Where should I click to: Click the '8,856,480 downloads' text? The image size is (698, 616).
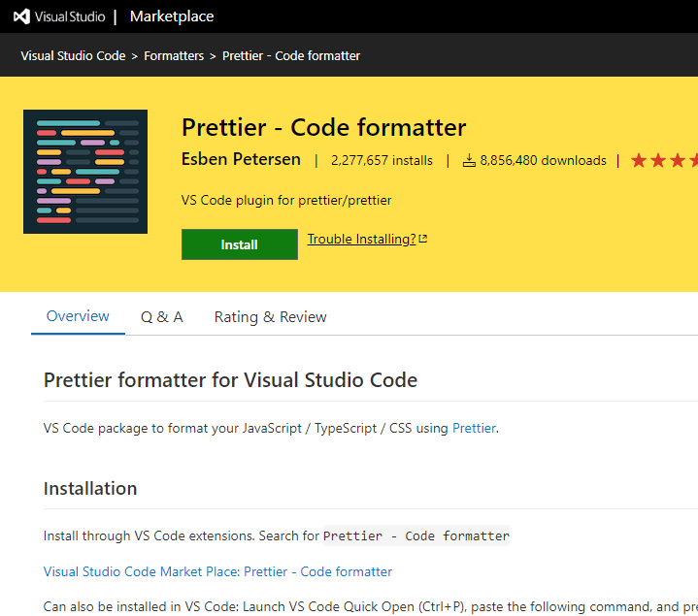click(543, 160)
